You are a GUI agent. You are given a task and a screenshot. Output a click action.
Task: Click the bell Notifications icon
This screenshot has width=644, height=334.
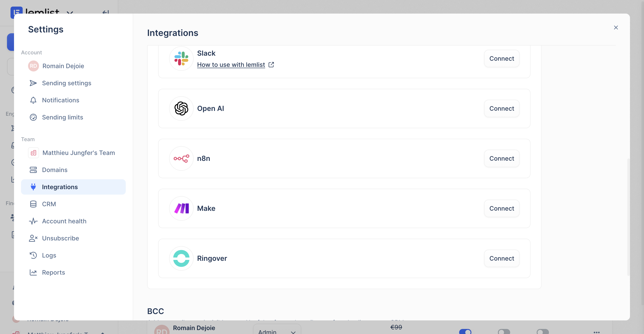pos(33,100)
